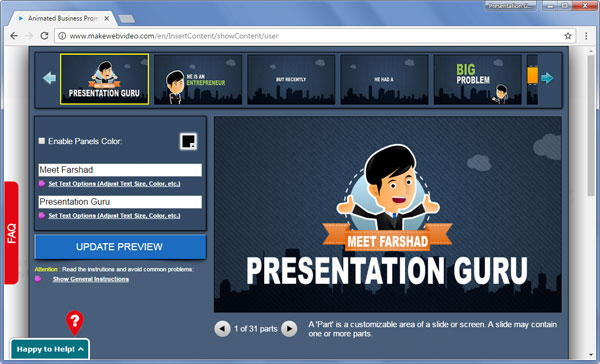600x364 pixels.
Task: Open the red FAQ side tab
Action: point(11,233)
